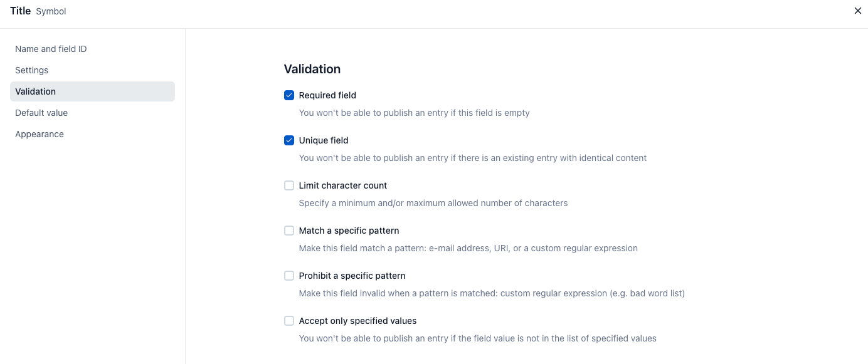868x364 pixels.
Task: Click the Accept only specified values label
Action: 357,320
